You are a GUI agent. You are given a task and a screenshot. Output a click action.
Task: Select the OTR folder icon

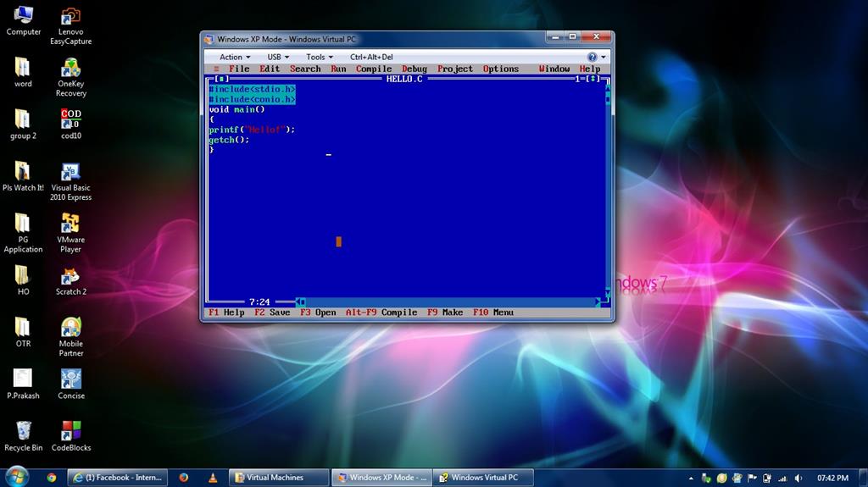(x=23, y=332)
